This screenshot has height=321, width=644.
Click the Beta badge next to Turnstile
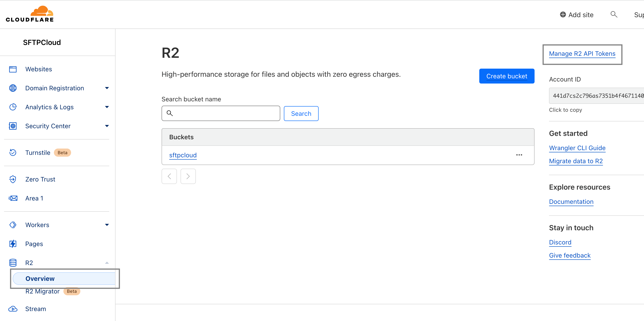pos(63,153)
